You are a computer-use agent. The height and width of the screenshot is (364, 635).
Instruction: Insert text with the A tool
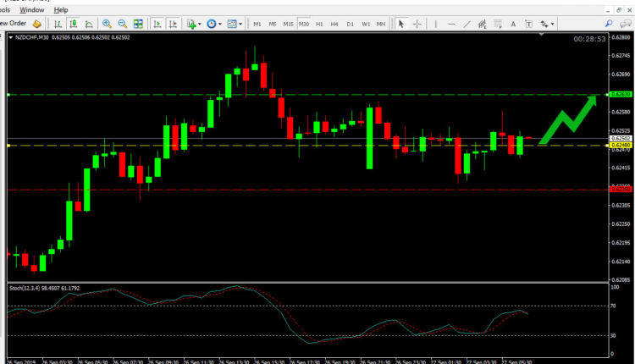click(x=513, y=24)
